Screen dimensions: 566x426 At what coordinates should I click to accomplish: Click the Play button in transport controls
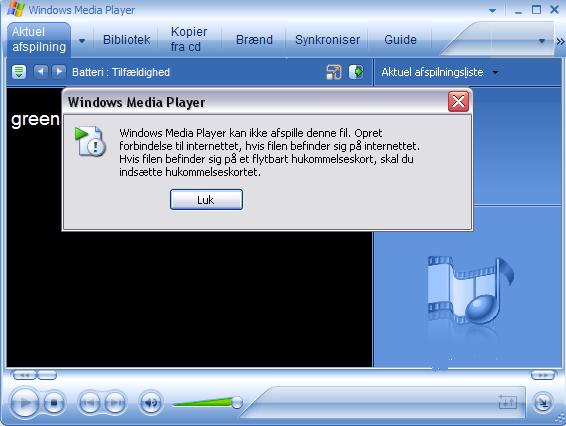pos(25,403)
